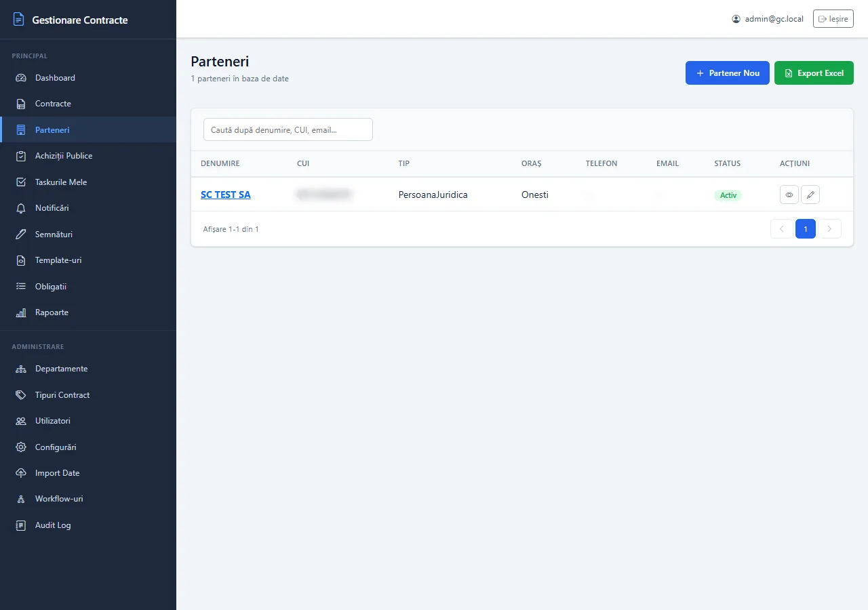Click the admin user avatar icon
The width and height of the screenshot is (868, 610).
click(736, 19)
